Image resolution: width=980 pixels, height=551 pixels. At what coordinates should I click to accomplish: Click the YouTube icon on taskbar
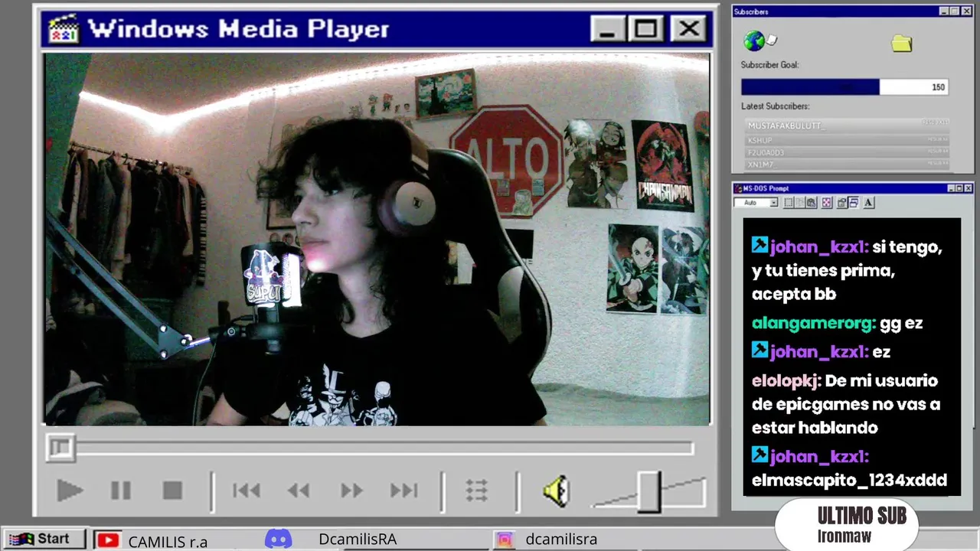point(108,540)
